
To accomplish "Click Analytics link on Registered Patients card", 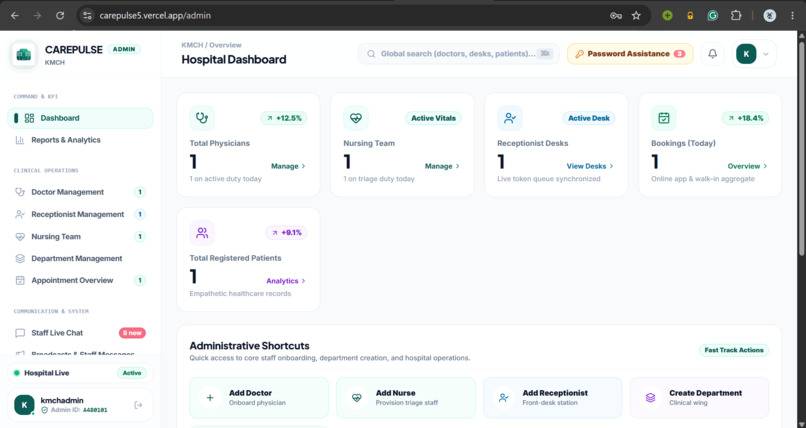I will point(286,281).
